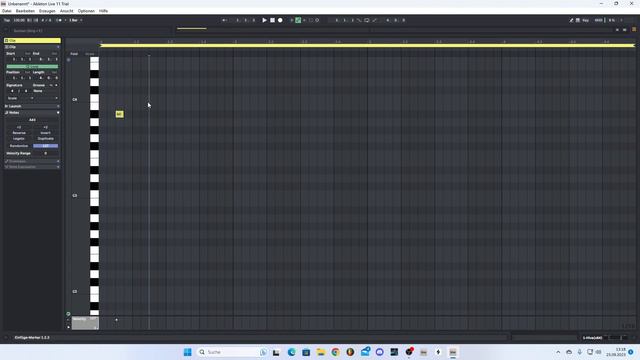Click the yellow clip title bar
This screenshot has width=640, height=360.
(x=32, y=40)
